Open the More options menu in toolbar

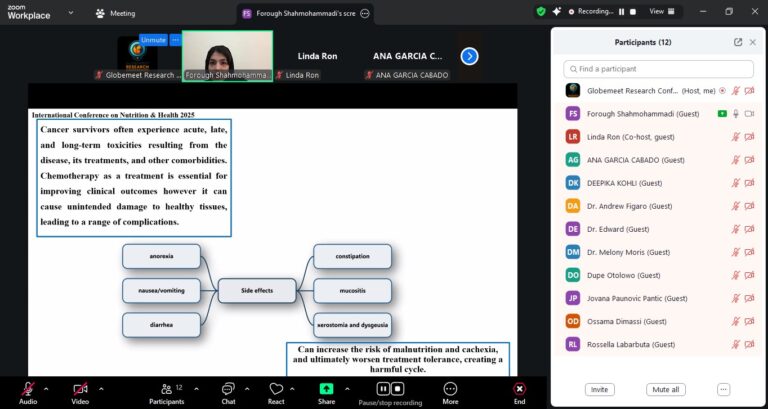450,388
